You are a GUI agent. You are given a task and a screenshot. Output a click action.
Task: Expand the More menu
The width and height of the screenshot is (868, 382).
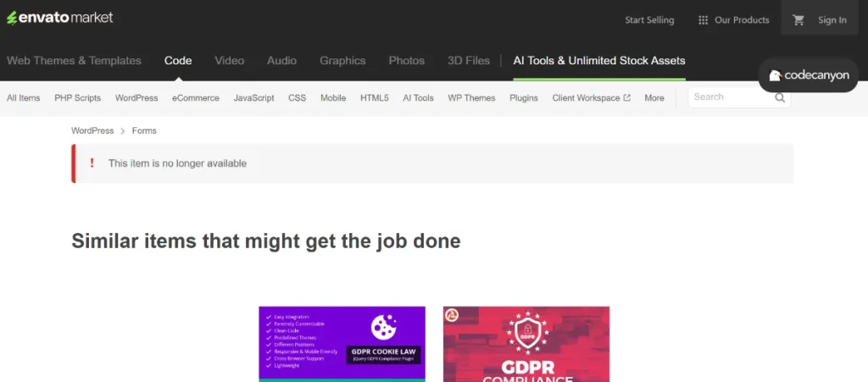tap(654, 98)
